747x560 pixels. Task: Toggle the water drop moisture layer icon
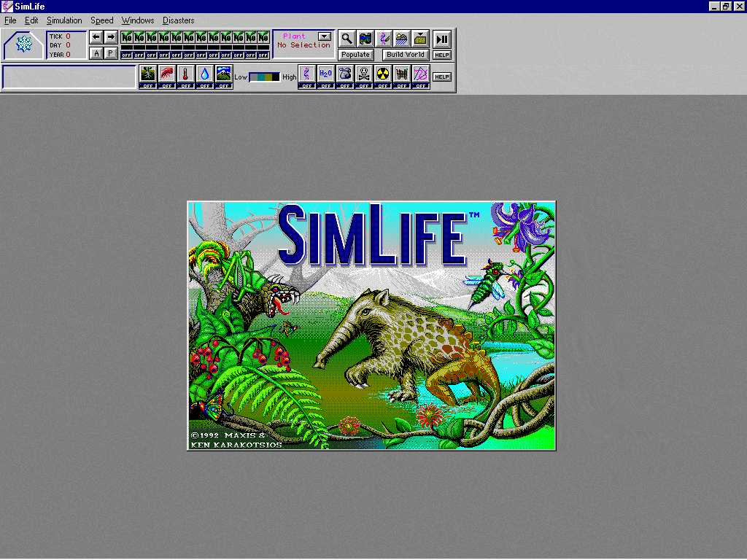tap(205, 74)
